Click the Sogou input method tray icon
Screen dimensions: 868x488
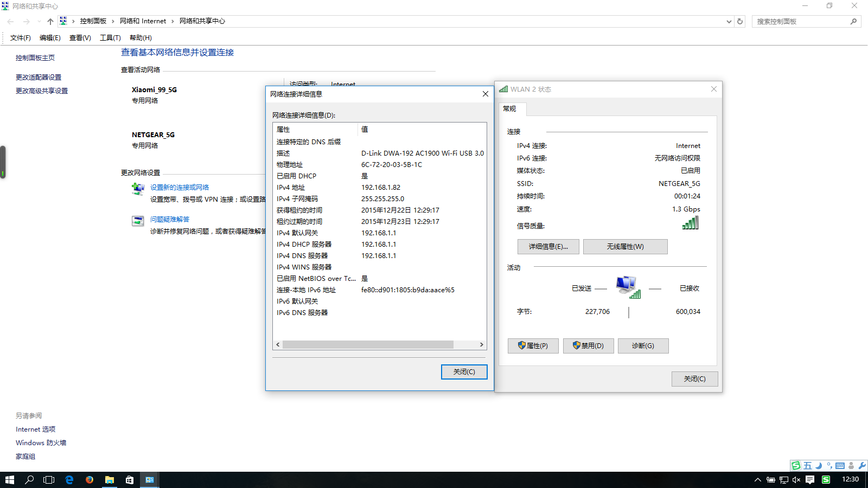pos(826,480)
